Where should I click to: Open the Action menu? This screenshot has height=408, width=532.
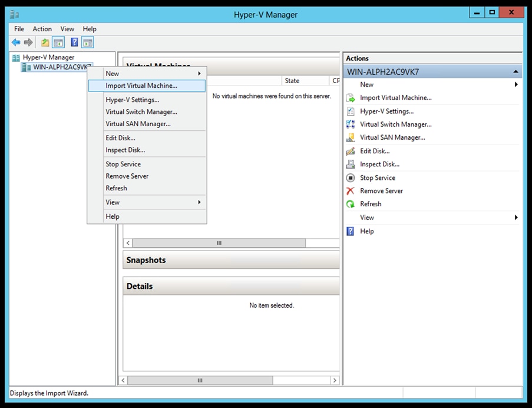coord(42,29)
